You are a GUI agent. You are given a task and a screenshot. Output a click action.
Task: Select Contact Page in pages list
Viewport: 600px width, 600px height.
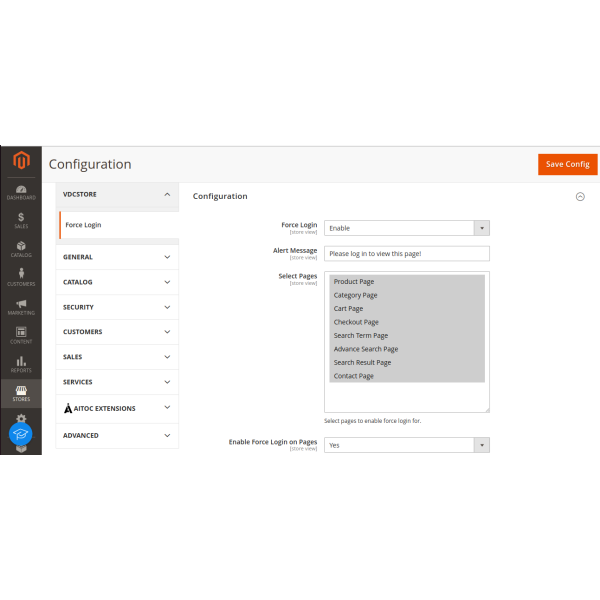(354, 376)
